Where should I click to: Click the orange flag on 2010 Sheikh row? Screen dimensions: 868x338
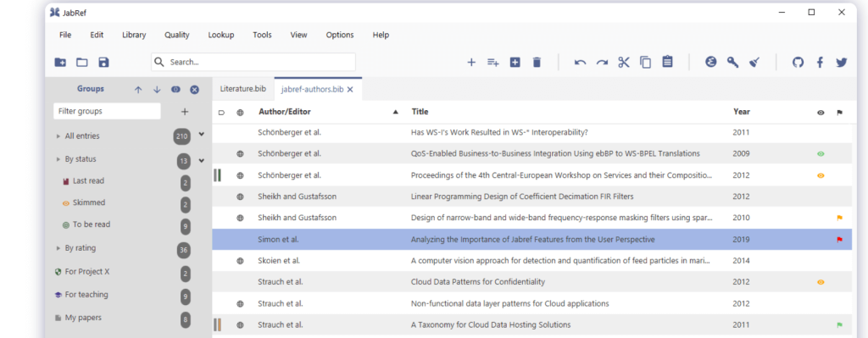click(x=839, y=218)
